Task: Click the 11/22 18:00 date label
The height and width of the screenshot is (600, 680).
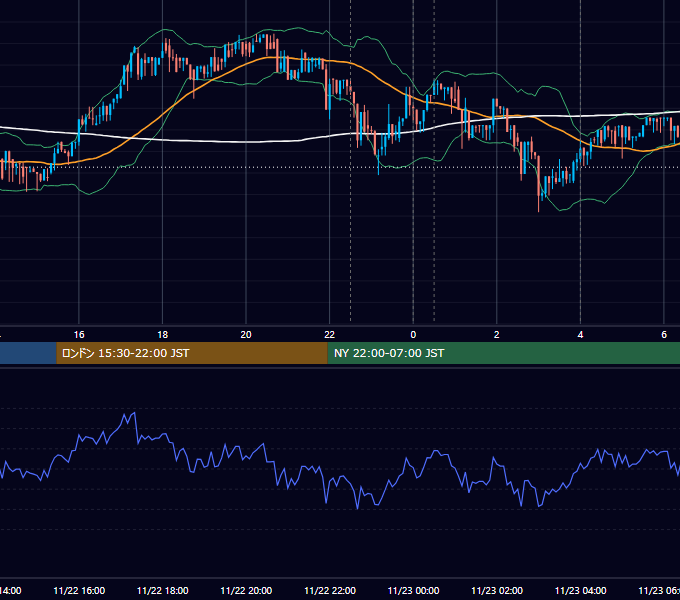Action: click(x=163, y=591)
